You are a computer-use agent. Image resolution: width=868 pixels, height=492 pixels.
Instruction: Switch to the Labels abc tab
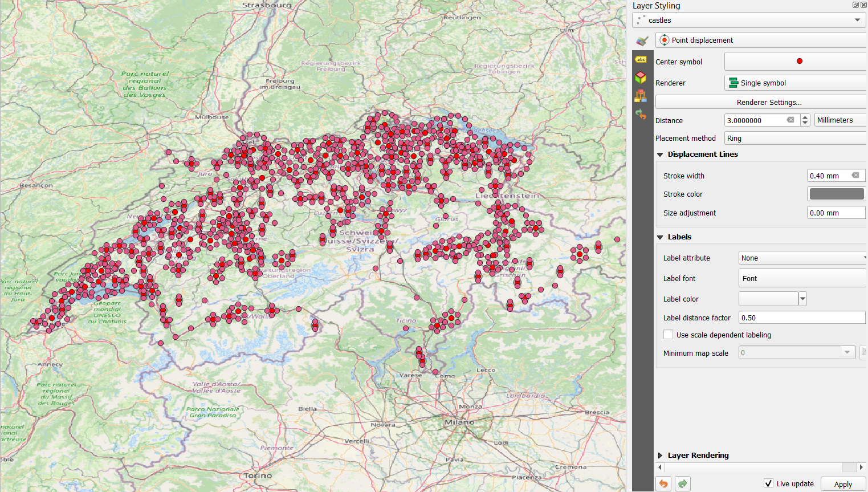tap(641, 59)
